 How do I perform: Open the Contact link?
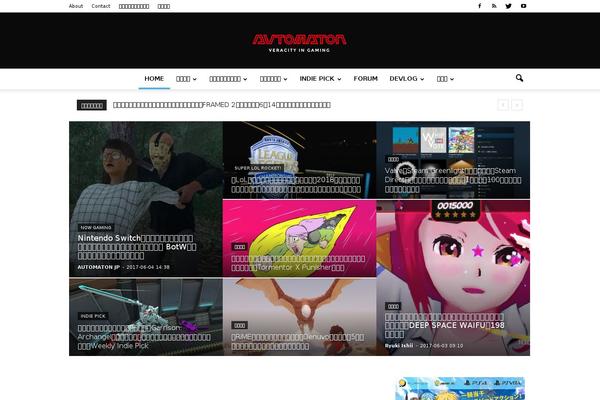point(101,6)
